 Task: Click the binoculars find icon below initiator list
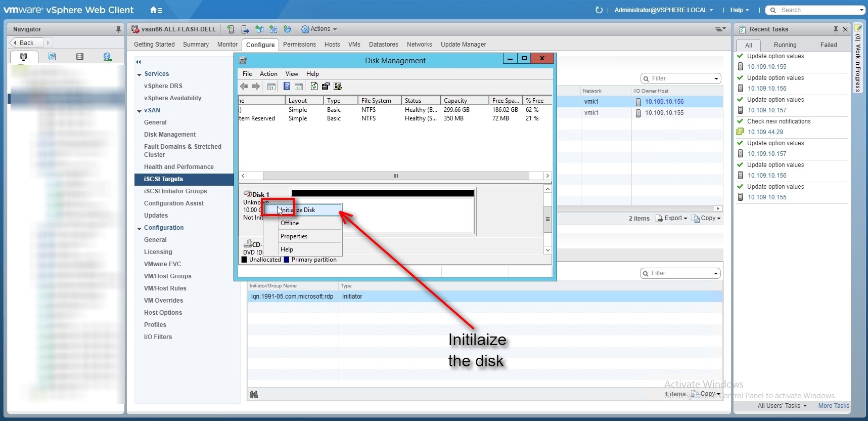click(254, 394)
